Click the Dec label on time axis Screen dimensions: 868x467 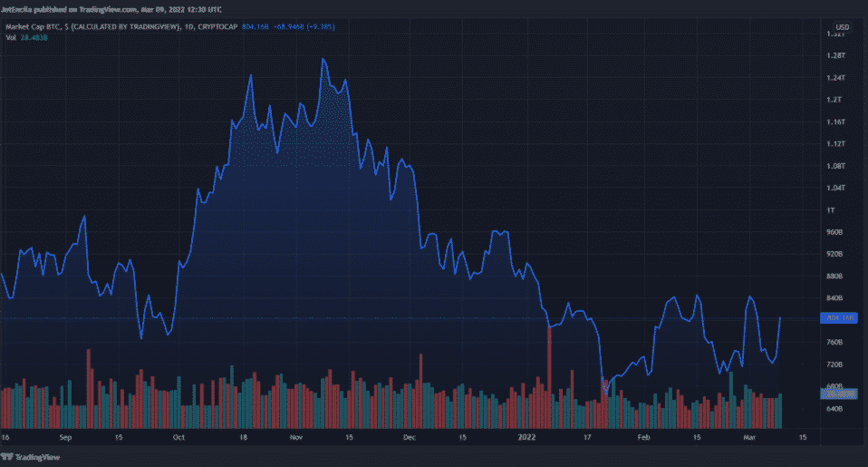(410, 438)
